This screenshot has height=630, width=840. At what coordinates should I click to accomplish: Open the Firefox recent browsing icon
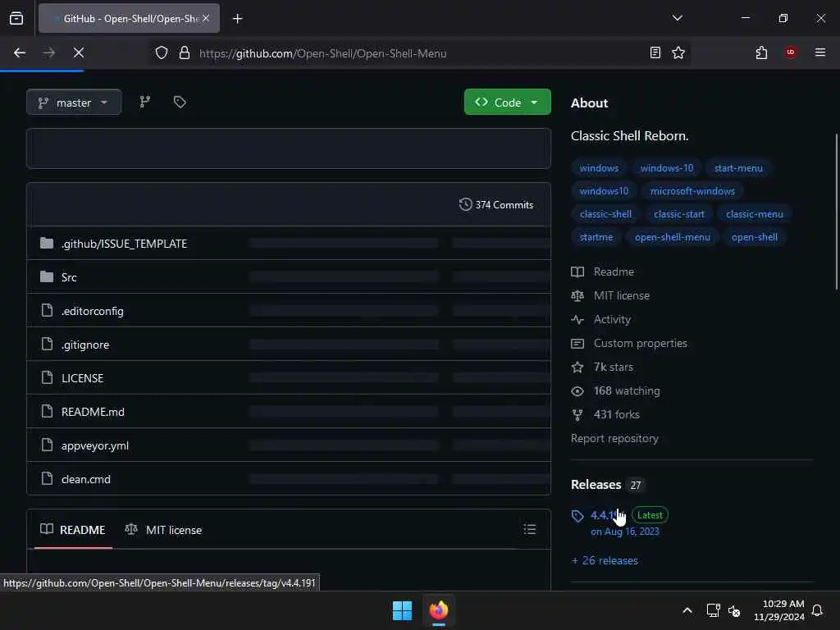(x=16, y=18)
